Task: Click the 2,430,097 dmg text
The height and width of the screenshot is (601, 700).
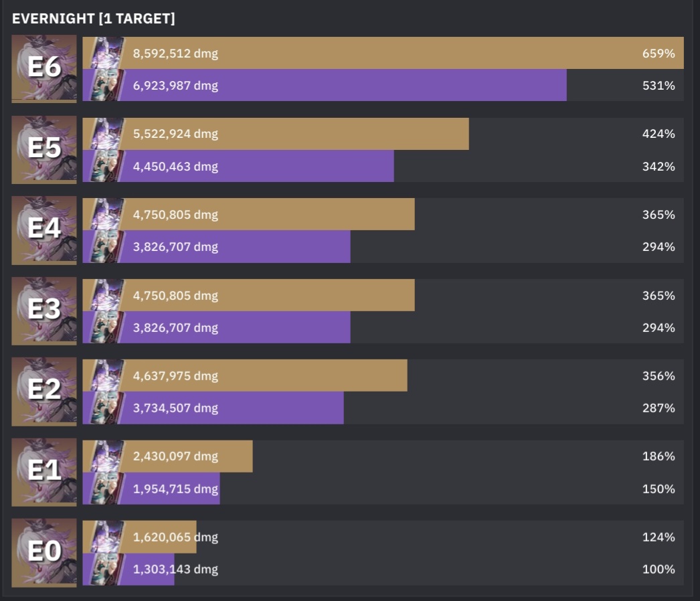Action: click(175, 456)
